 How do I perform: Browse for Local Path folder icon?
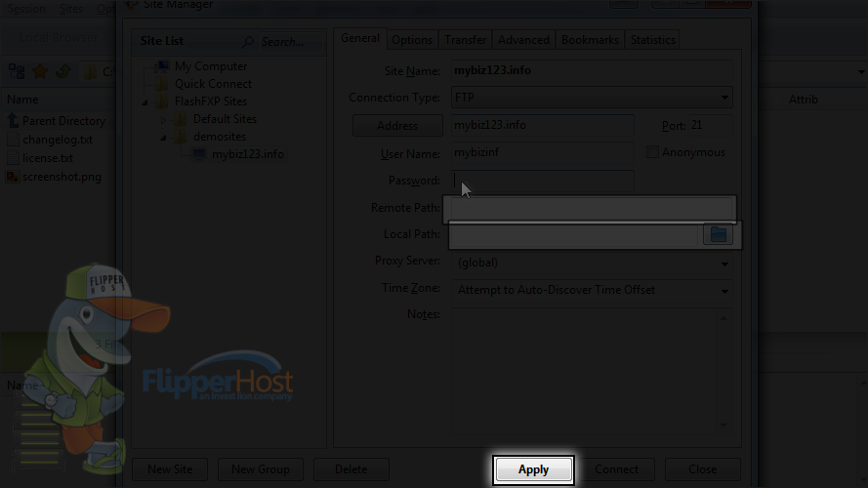[x=718, y=234]
